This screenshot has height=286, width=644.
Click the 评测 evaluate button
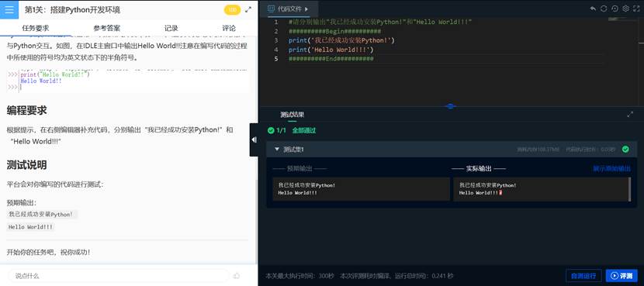621,276
